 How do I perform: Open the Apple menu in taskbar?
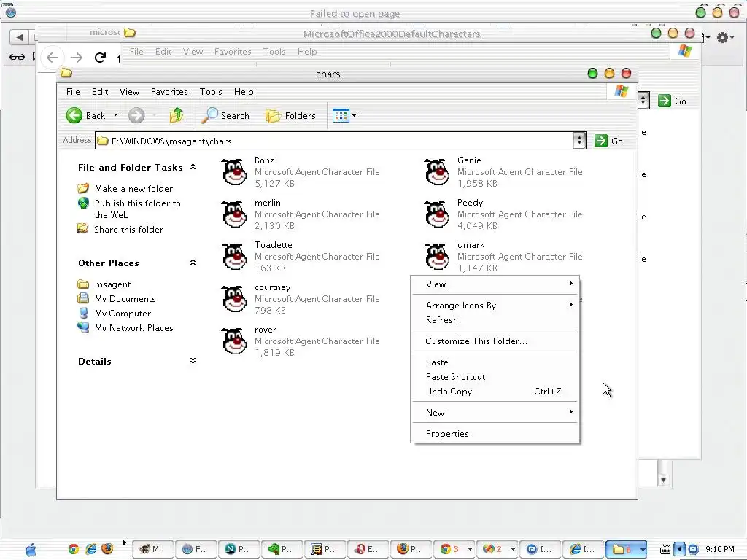[31, 550]
